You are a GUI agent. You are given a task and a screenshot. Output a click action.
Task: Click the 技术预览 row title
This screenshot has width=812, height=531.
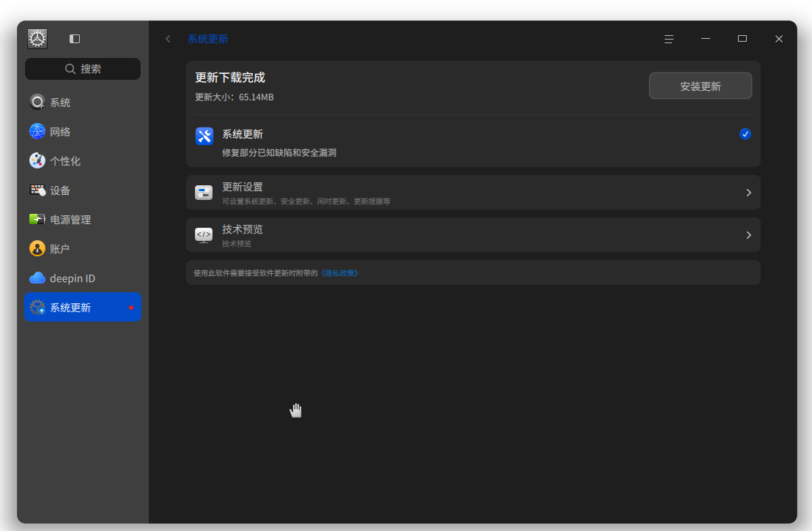[243, 229]
